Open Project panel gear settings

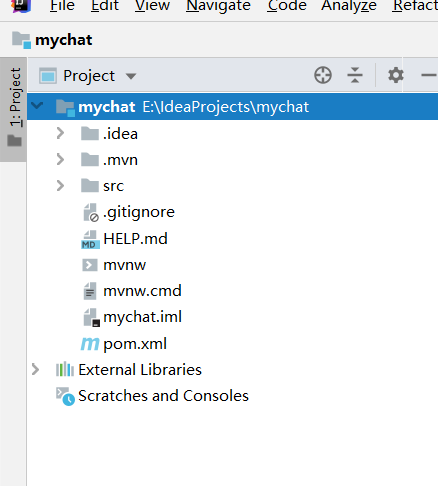pyautogui.click(x=396, y=75)
